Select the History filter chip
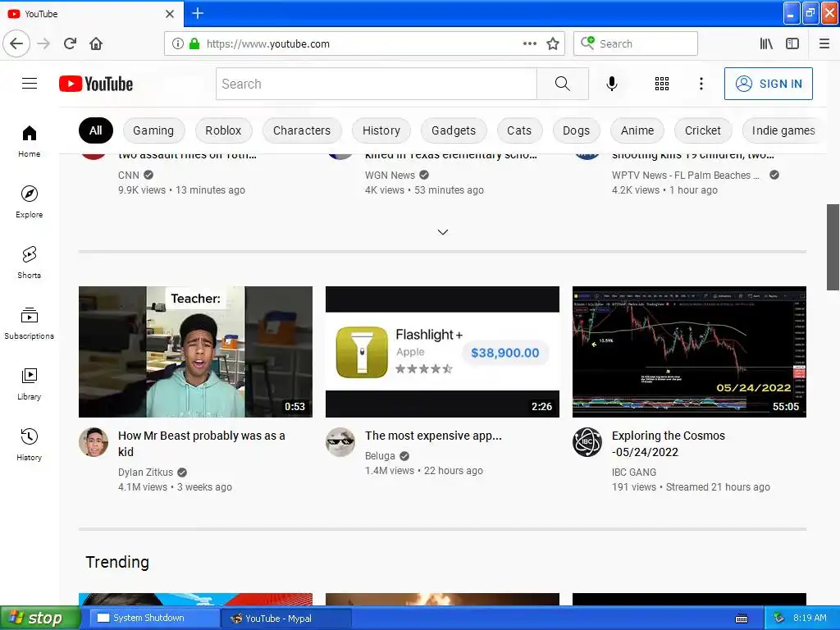Viewport: 840px width, 630px height. [381, 130]
